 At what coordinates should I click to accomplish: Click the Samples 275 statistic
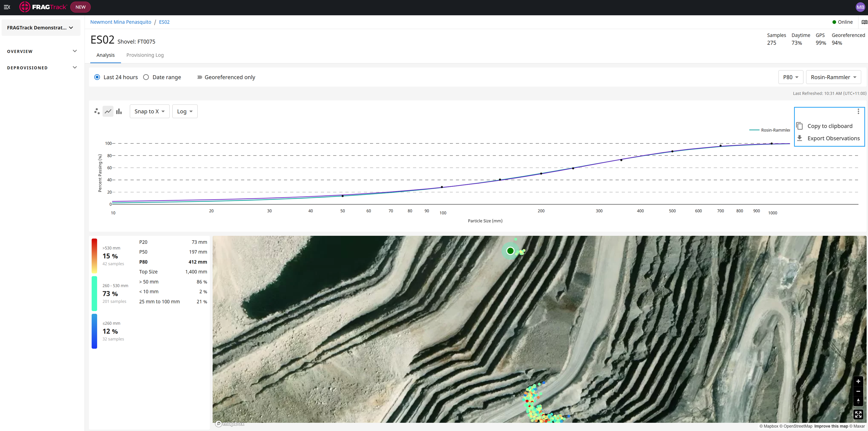point(776,39)
